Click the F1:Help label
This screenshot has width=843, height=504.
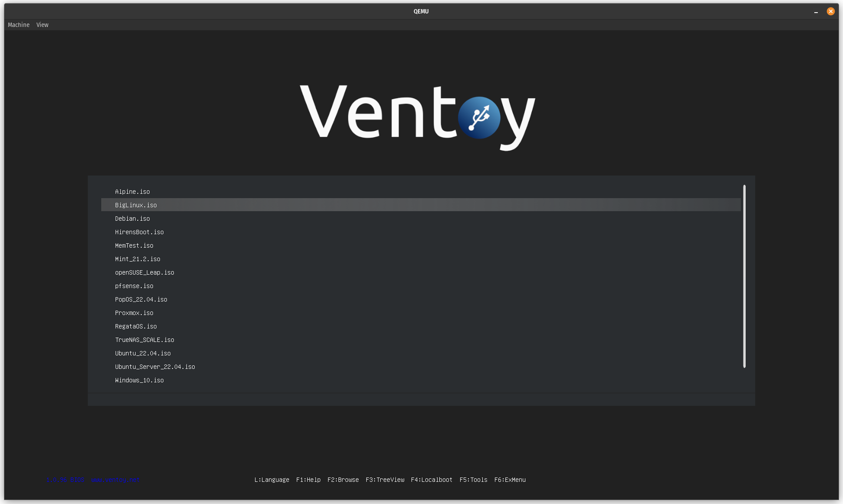[308, 480]
